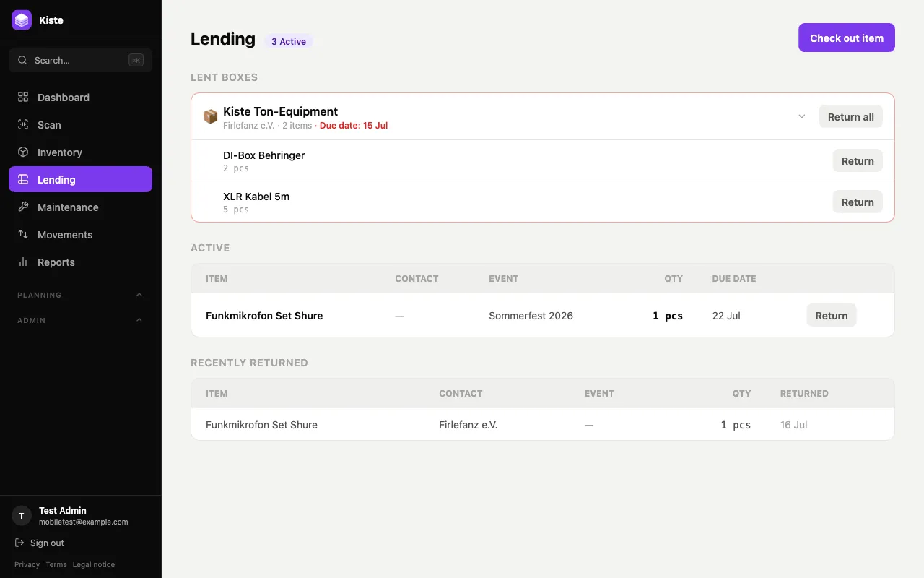Open the Terms link
Screen dimensions: 924x578
56,564
